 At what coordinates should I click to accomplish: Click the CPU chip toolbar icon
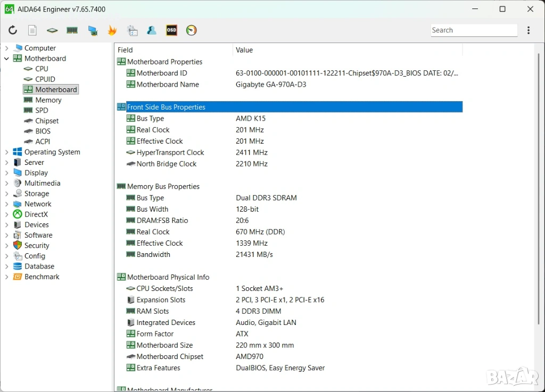coord(52,30)
